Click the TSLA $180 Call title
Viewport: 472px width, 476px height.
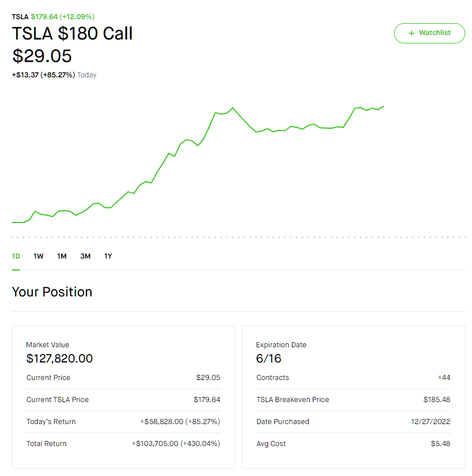[x=72, y=34]
